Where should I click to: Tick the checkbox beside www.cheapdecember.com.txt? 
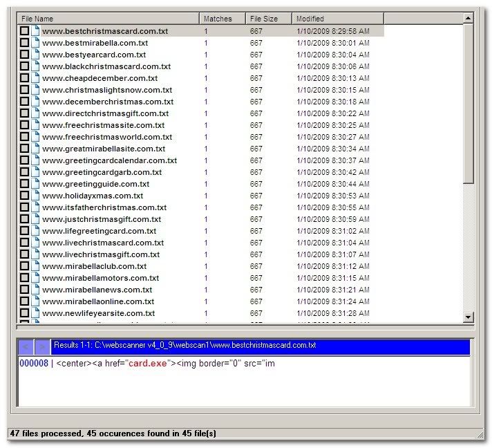(25, 78)
